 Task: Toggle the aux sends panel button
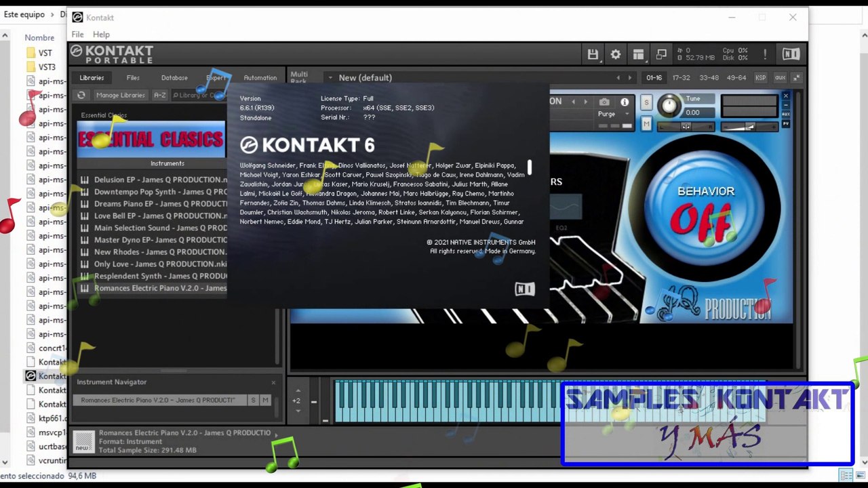point(780,78)
